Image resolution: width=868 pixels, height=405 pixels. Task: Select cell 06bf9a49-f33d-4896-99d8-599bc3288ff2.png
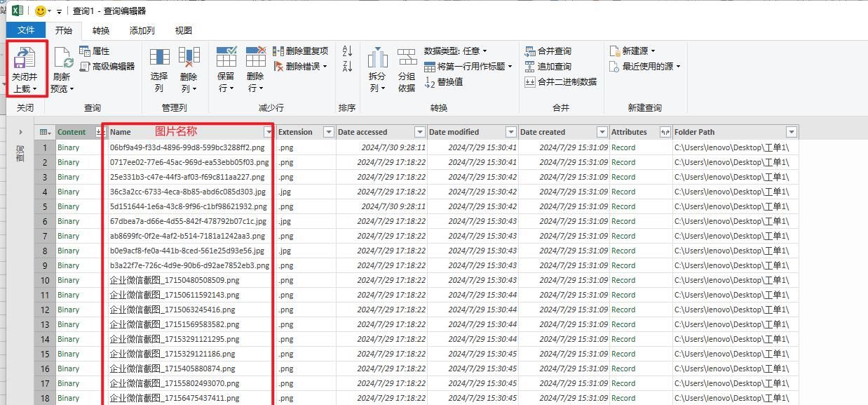pyautogui.click(x=187, y=147)
